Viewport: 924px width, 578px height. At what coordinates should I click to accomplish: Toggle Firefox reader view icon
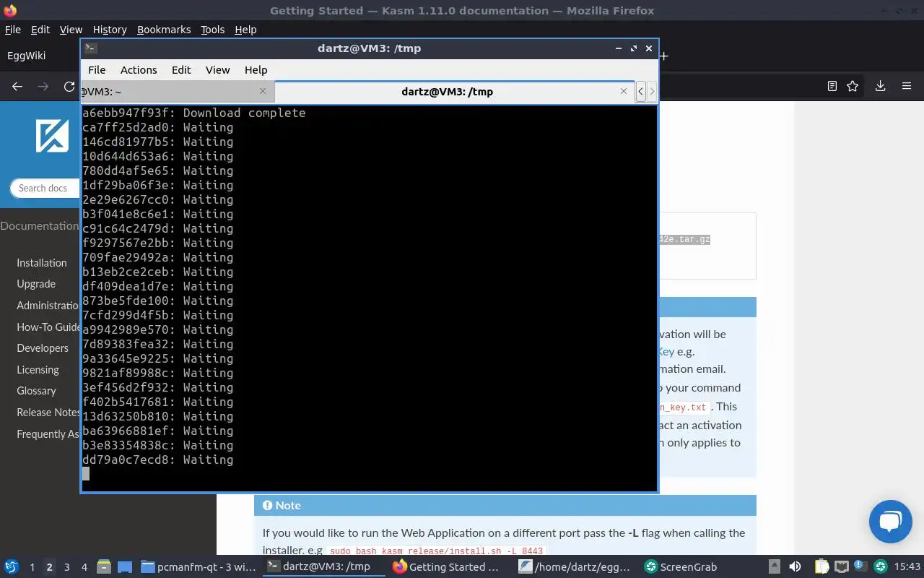pos(832,86)
